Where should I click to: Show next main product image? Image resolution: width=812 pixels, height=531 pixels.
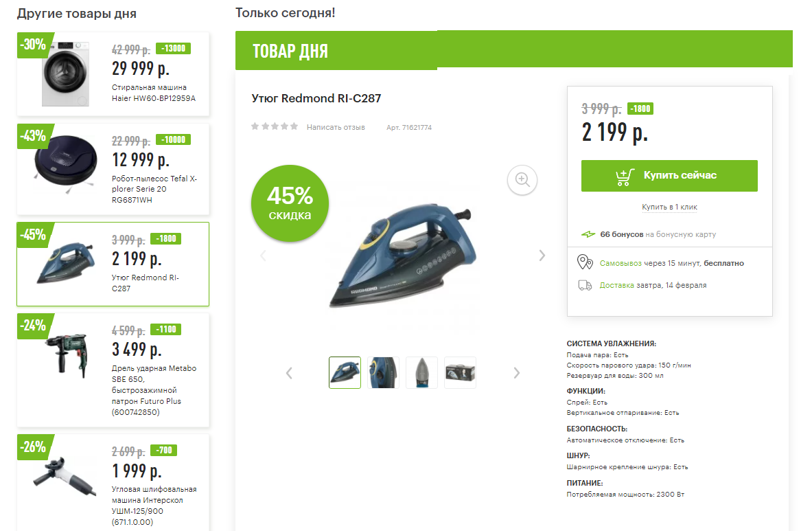pyautogui.click(x=542, y=256)
